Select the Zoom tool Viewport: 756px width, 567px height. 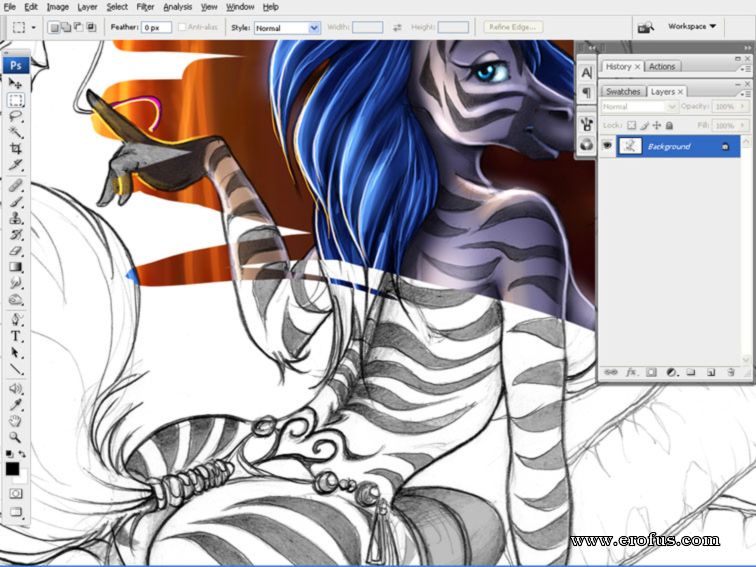pyautogui.click(x=15, y=437)
